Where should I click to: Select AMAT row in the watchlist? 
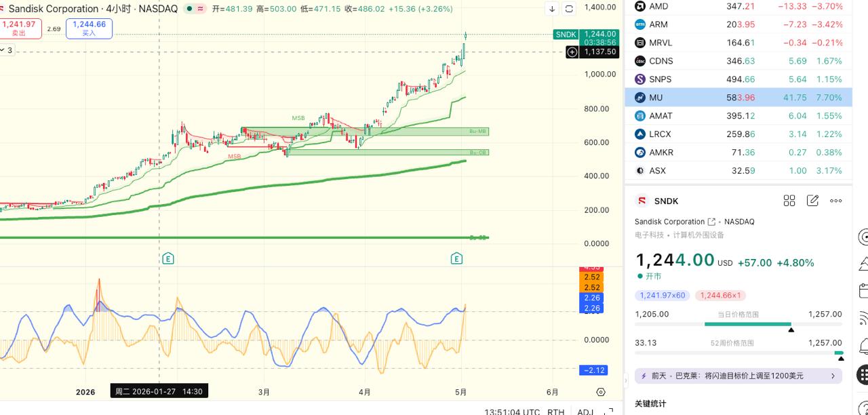coord(738,116)
